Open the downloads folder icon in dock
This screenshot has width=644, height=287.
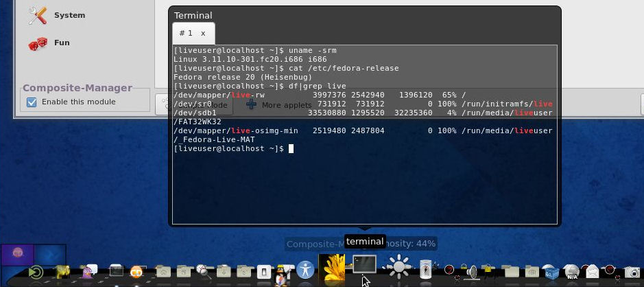coord(224,271)
